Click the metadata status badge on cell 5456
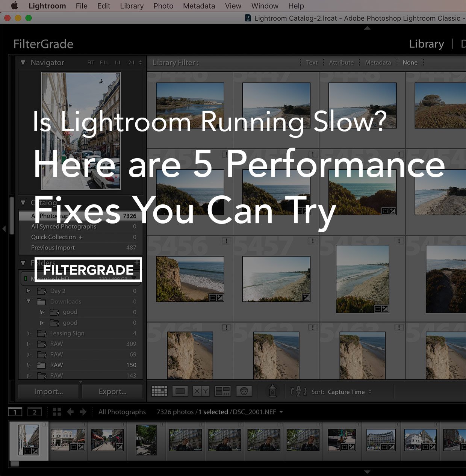 pos(227,241)
